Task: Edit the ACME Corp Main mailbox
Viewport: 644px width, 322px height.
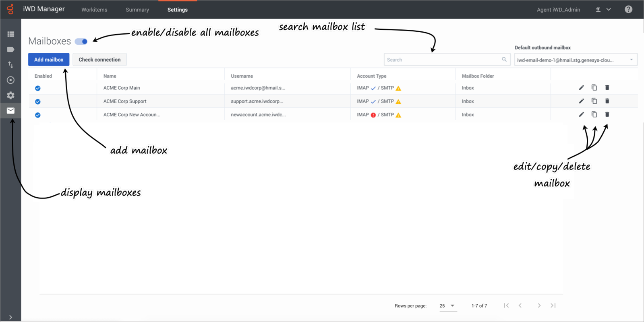Action: tap(581, 87)
